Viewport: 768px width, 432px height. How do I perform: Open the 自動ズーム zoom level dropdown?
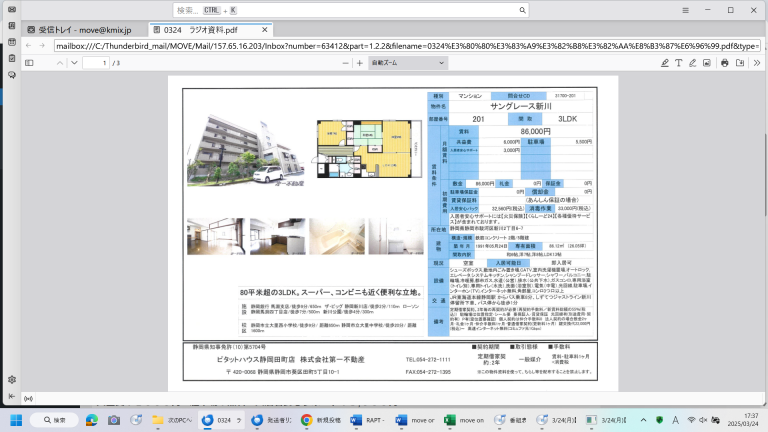[x=408, y=62]
